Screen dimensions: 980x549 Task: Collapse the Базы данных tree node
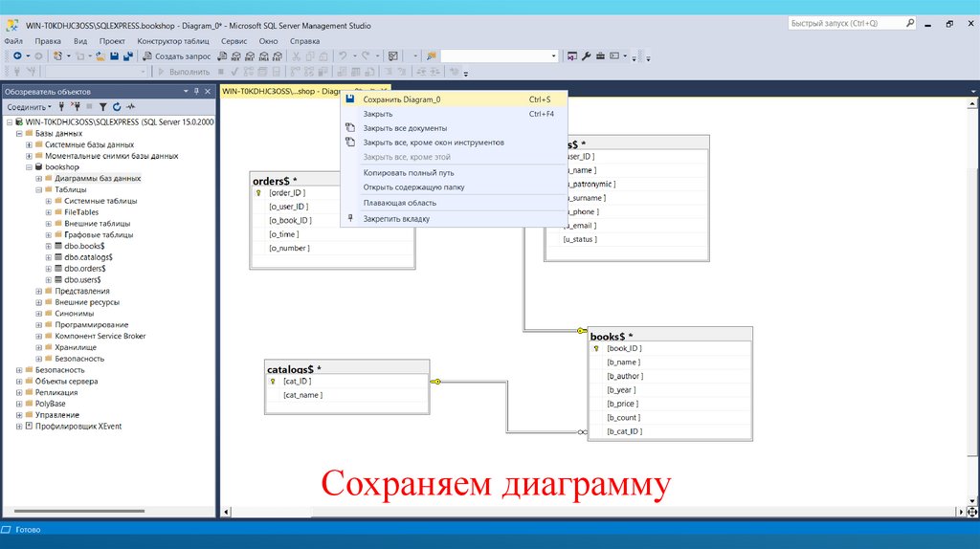click(x=19, y=134)
